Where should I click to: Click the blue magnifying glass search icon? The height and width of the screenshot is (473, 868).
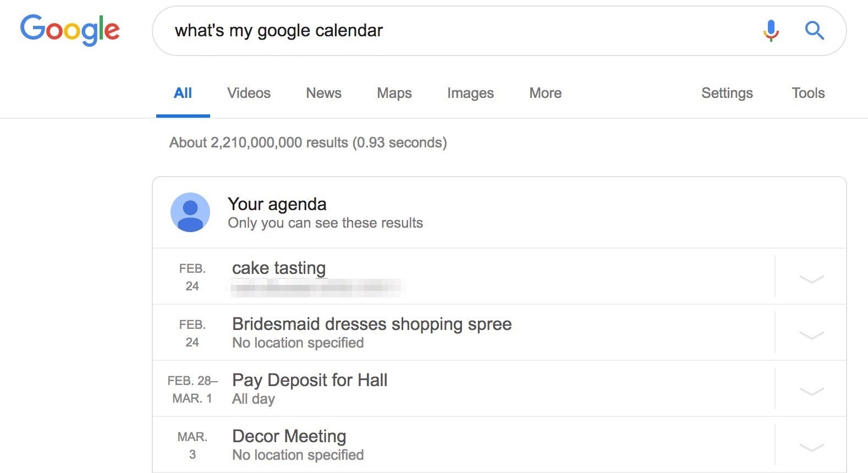coord(814,30)
